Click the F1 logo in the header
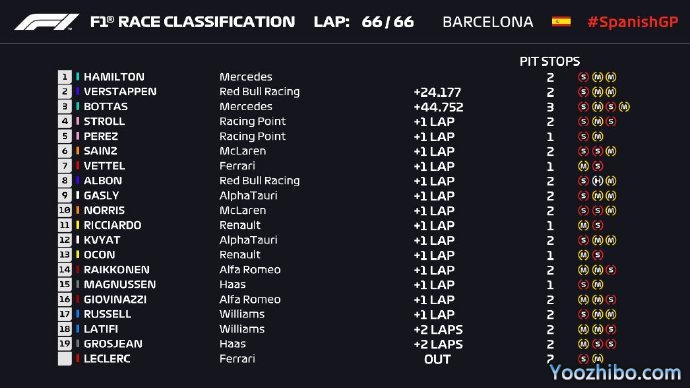 47,22
